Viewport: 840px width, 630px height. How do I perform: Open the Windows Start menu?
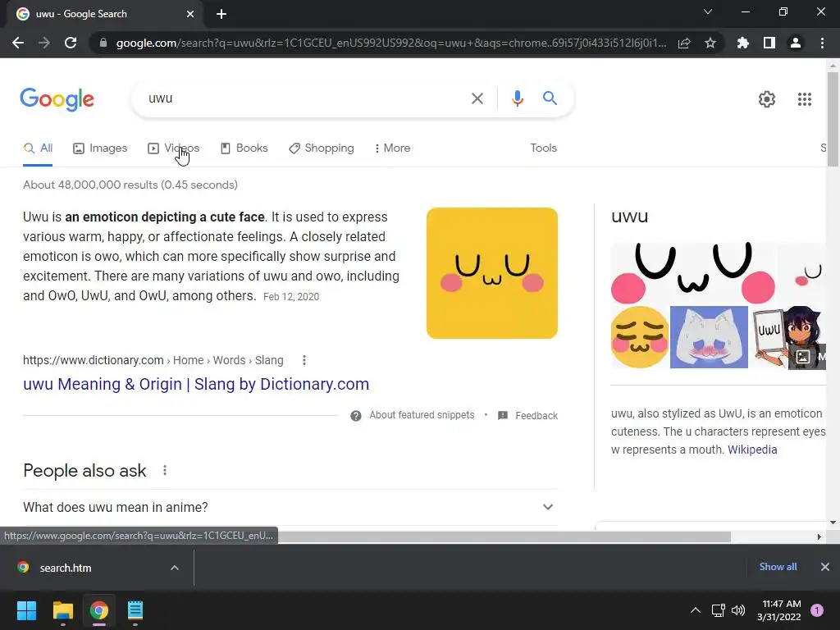click(27, 610)
